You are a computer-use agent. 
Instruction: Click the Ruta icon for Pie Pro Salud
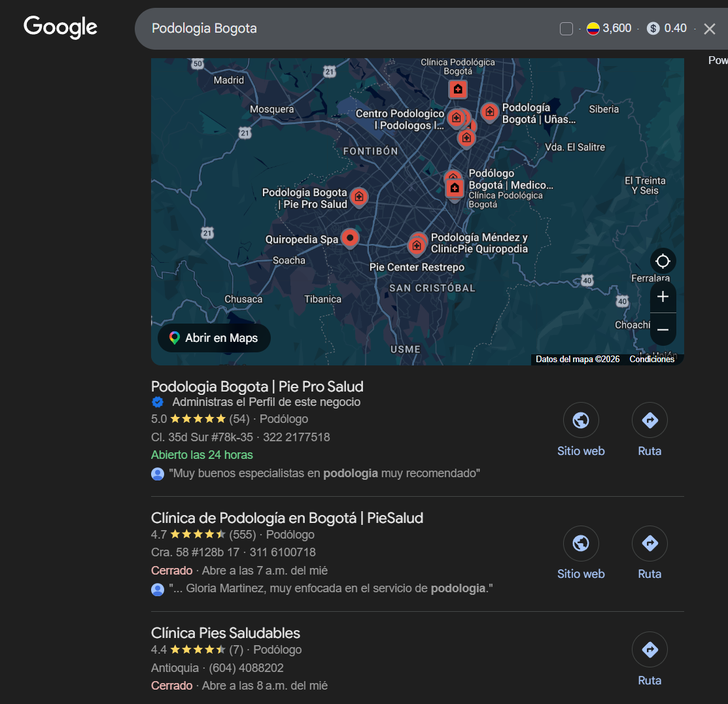pos(649,420)
